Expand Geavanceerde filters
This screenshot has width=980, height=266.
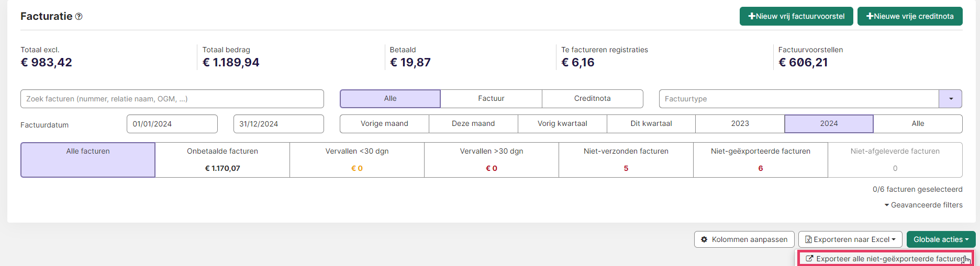[923, 205]
